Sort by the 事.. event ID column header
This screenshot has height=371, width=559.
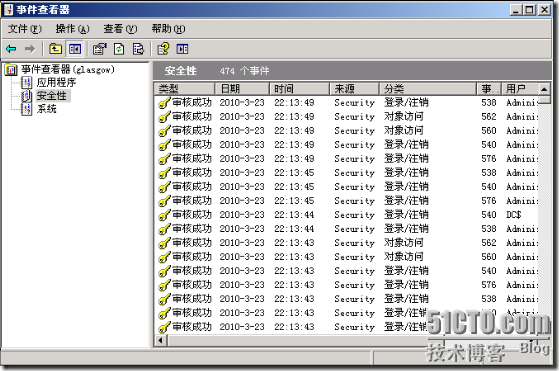(489, 88)
